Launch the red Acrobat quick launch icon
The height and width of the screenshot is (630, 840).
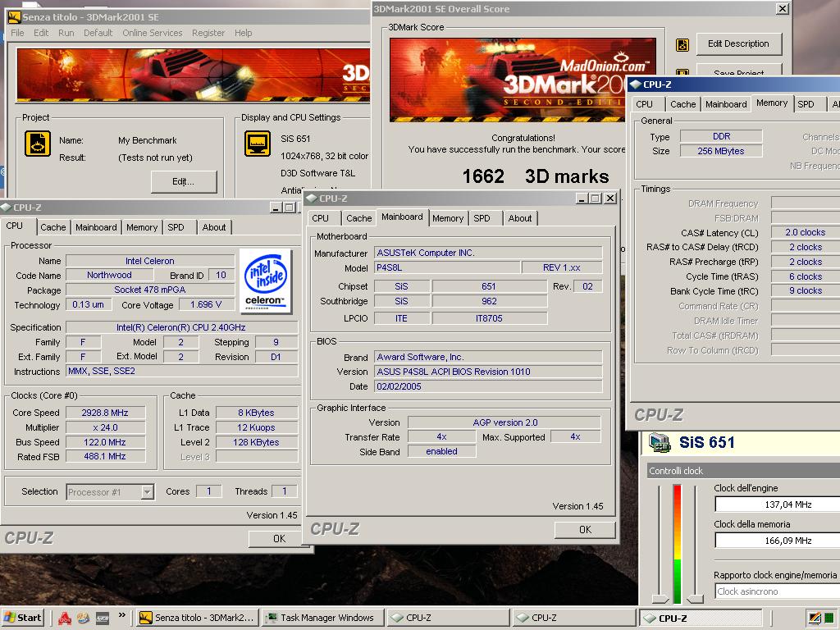(65, 618)
